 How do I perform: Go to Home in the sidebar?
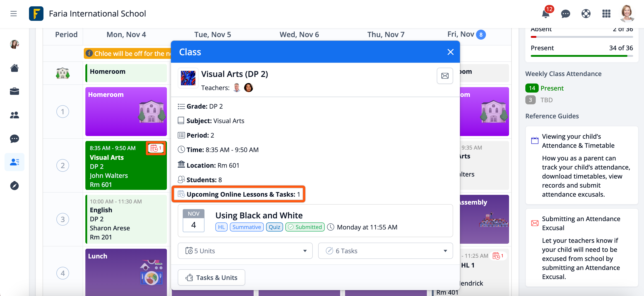coord(14,68)
